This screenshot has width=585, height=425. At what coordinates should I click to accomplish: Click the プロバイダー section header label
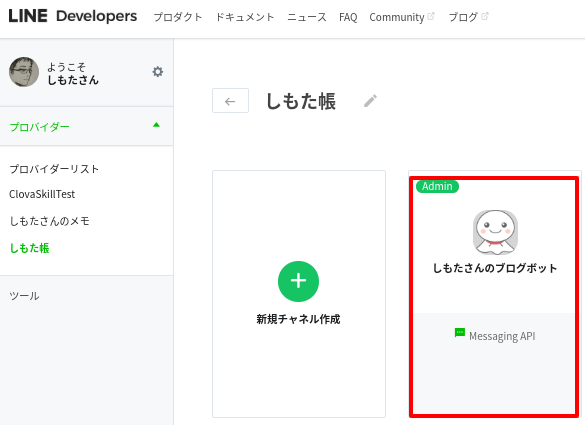pos(40,127)
